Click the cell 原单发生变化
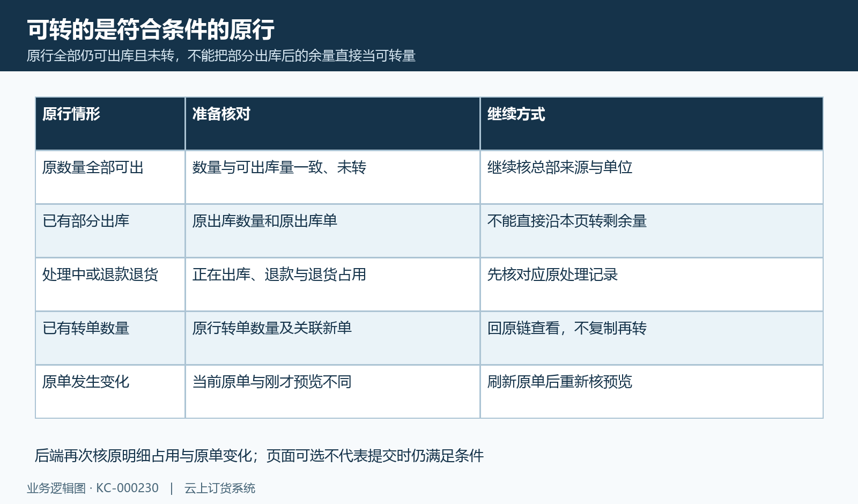 (110, 392)
